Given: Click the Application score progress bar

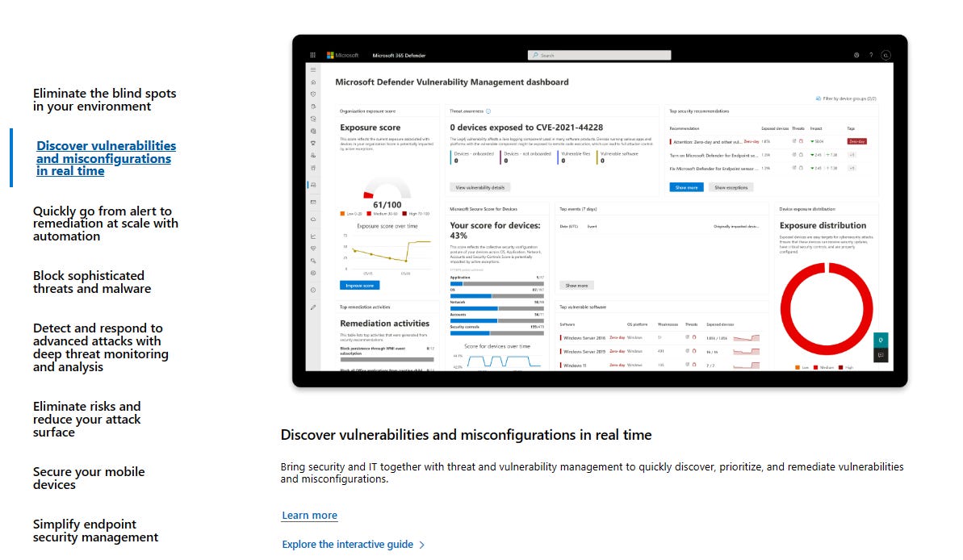Looking at the screenshot, I should click(x=497, y=284).
